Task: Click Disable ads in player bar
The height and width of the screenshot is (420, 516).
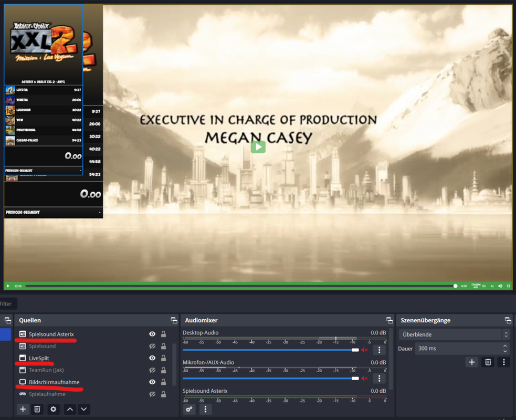Action: click(x=476, y=286)
